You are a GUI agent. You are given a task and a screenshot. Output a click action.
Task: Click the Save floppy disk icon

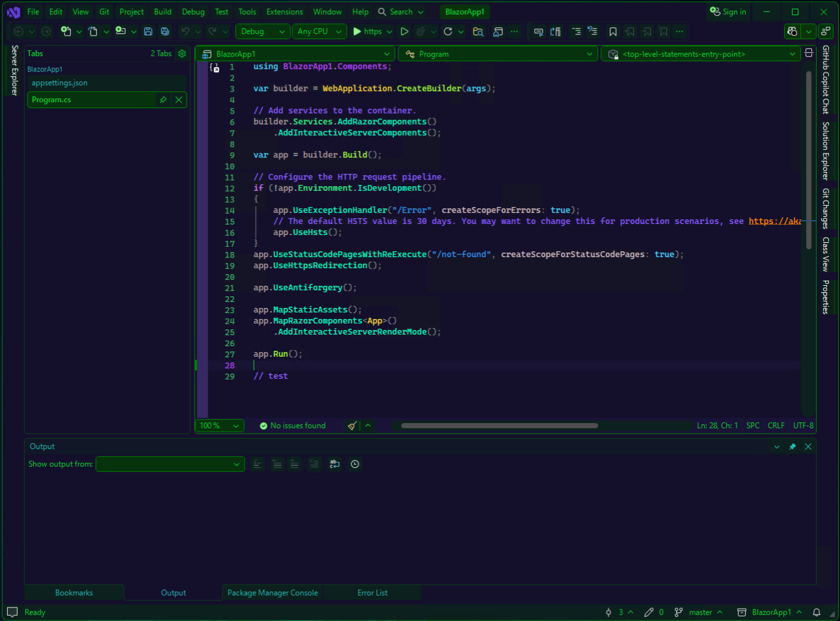click(x=148, y=31)
